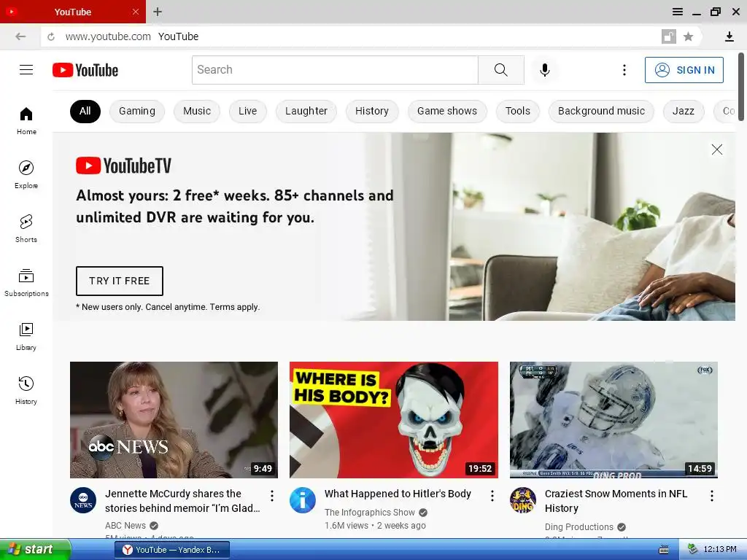Select the Music filter chip

coord(197,112)
